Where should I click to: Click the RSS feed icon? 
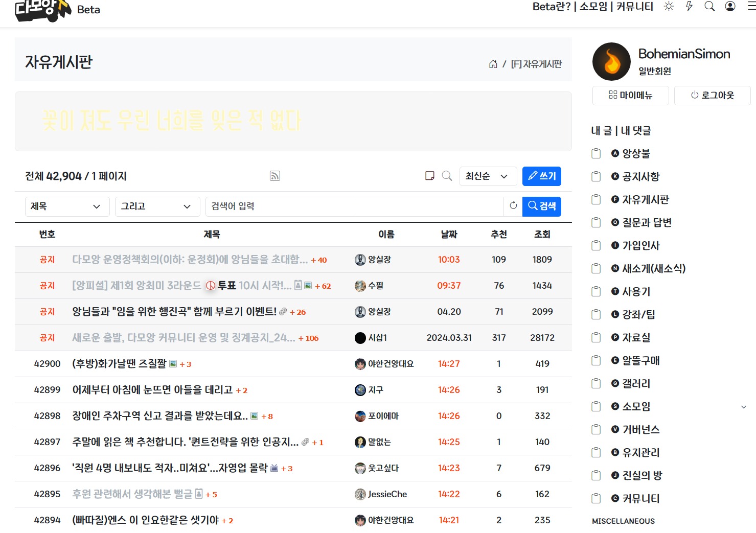[x=275, y=176]
